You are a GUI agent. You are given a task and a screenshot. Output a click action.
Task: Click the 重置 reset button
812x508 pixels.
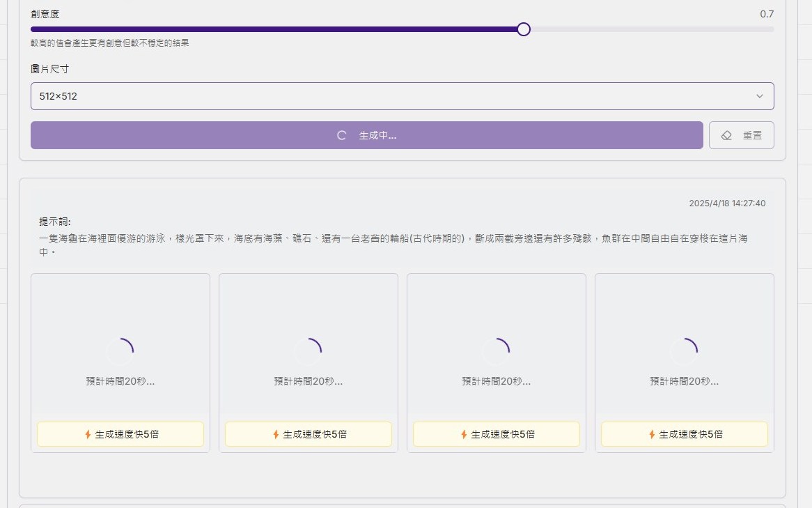[x=742, y=135]
